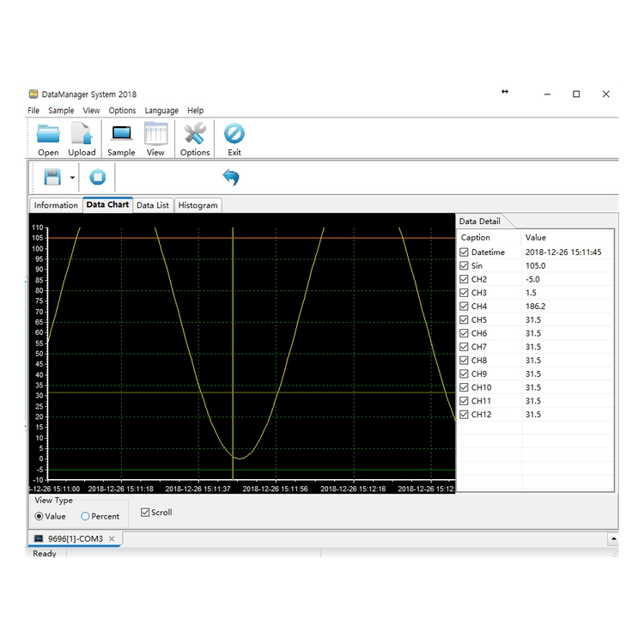The width and height of the screenshot is (644, 644).
Task: Switch to the Information tab
Action: point(56,205)
